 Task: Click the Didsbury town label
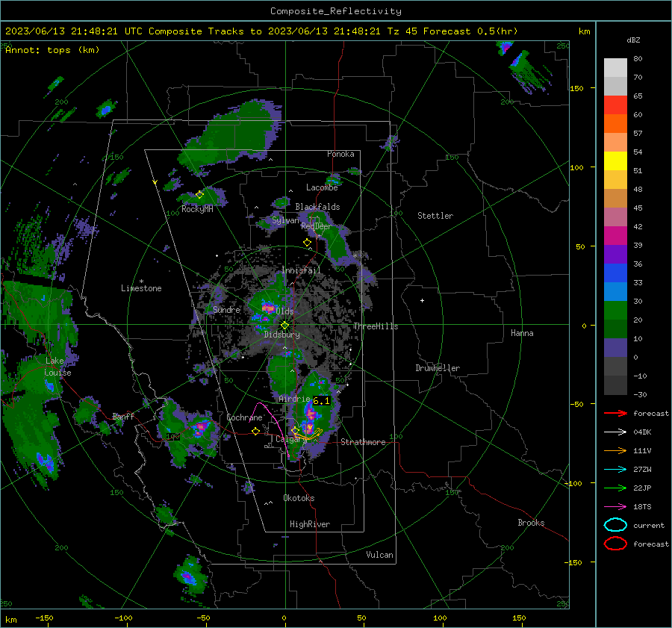point(281,335)
